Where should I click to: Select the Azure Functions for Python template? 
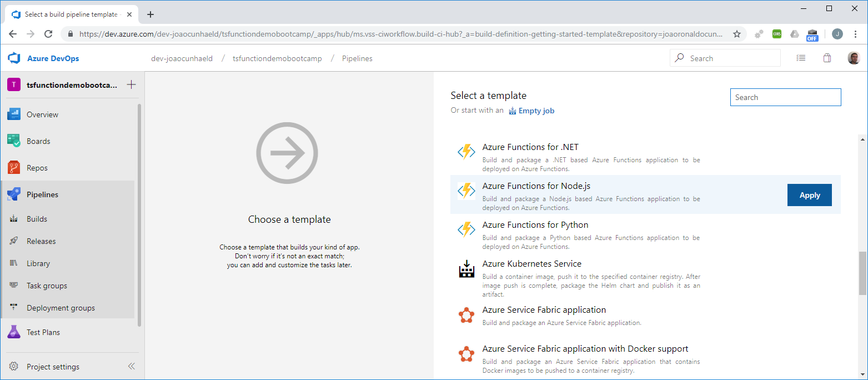point(645,233)
